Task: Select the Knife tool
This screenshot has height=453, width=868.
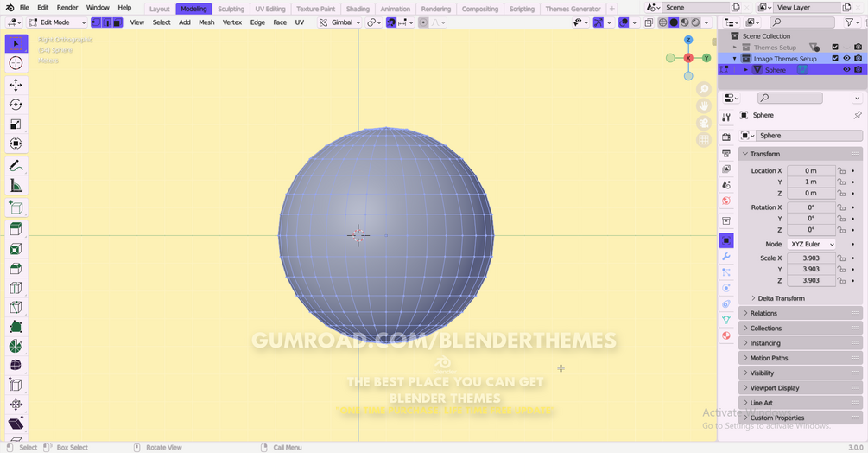Action: (x=16, y=308)
